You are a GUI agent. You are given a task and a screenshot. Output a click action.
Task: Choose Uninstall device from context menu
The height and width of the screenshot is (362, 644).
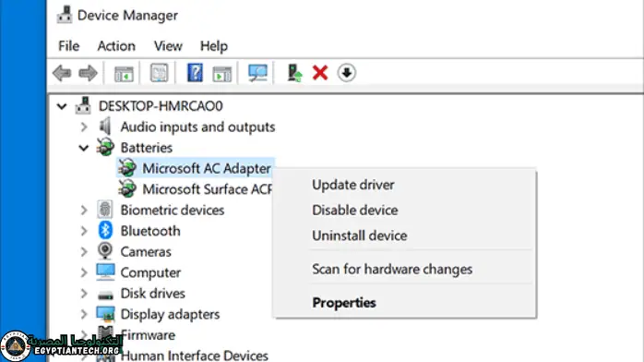tap(360, 235)
